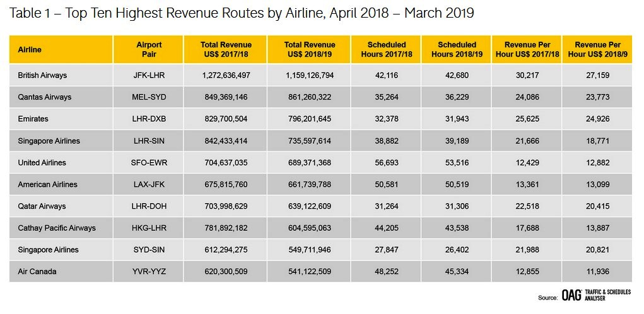The height and width of the screenshot is (314, 644).
Task: Select revenue value 704,637,035
Action: coord(226,163)
